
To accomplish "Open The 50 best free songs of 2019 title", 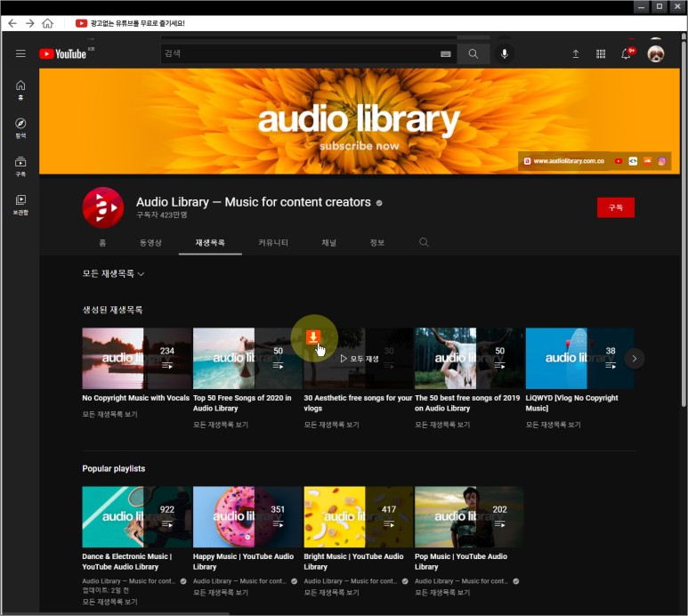I will (467, 402).
